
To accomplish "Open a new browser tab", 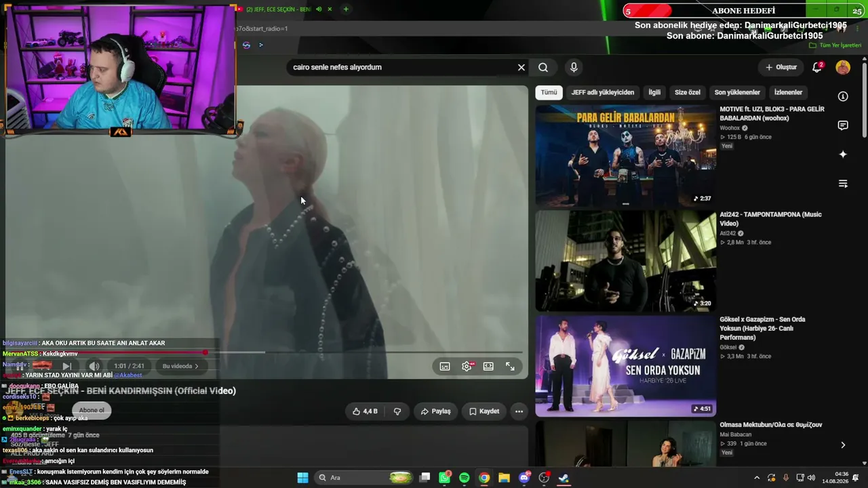I will click(346, 9).
